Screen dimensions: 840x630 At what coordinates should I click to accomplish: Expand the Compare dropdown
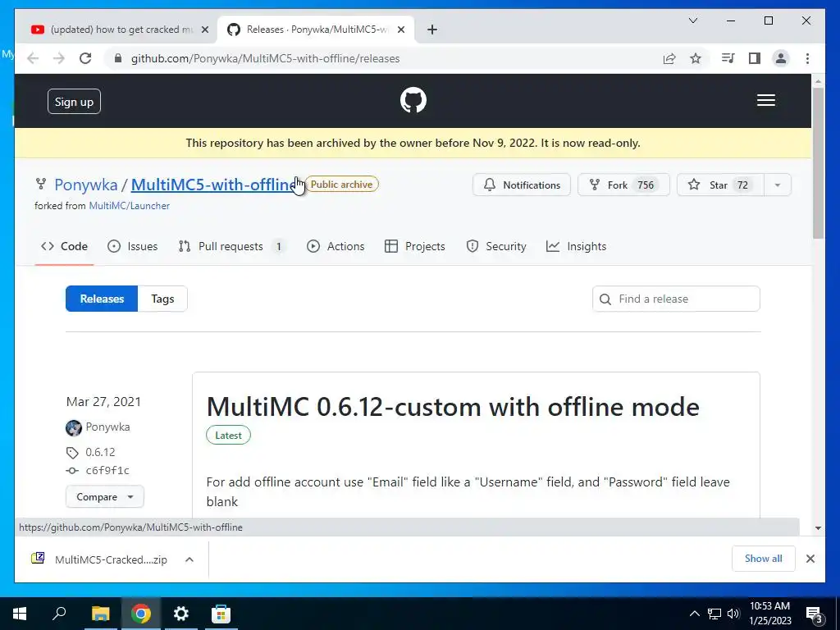[104, 496]
